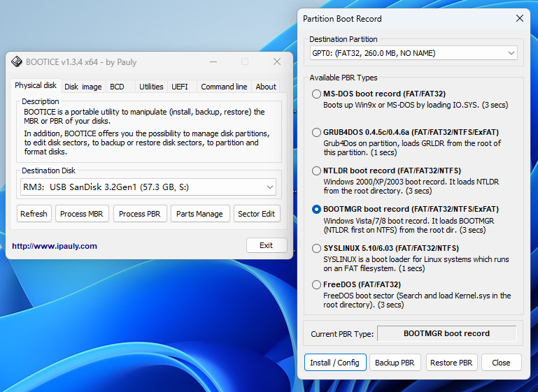
Task: Open Sector Edit
Action: 257,214
